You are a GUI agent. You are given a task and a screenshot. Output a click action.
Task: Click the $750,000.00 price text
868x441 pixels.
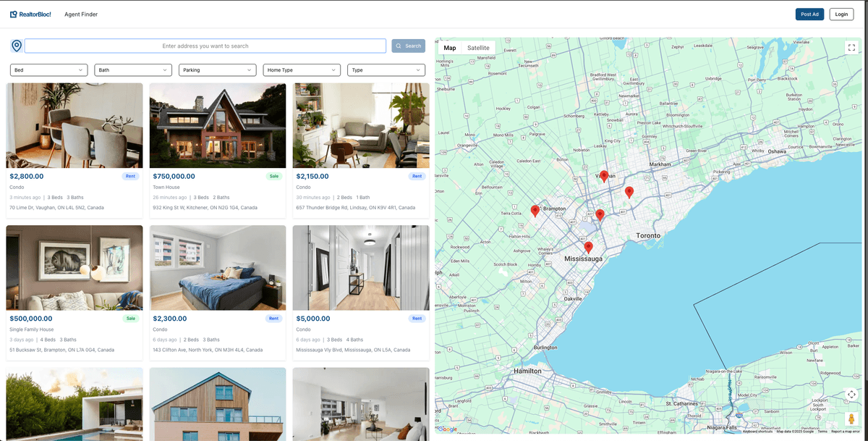(174, 176)
